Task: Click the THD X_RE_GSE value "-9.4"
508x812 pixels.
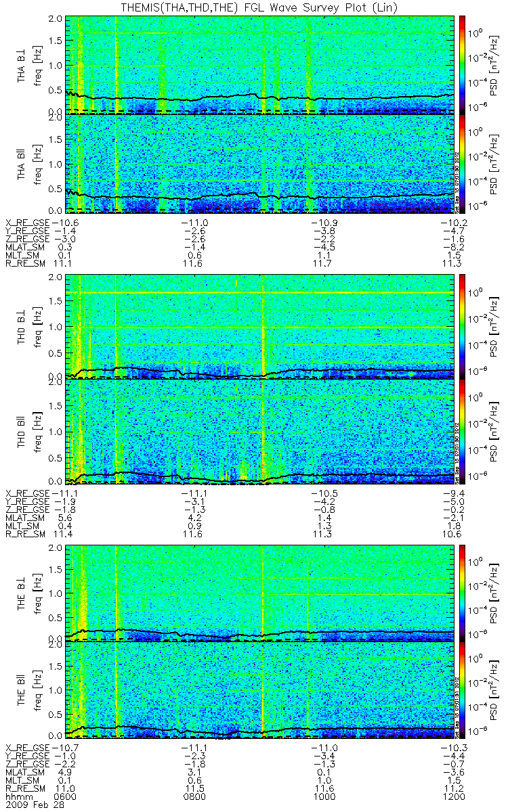Action: [452, 493]
